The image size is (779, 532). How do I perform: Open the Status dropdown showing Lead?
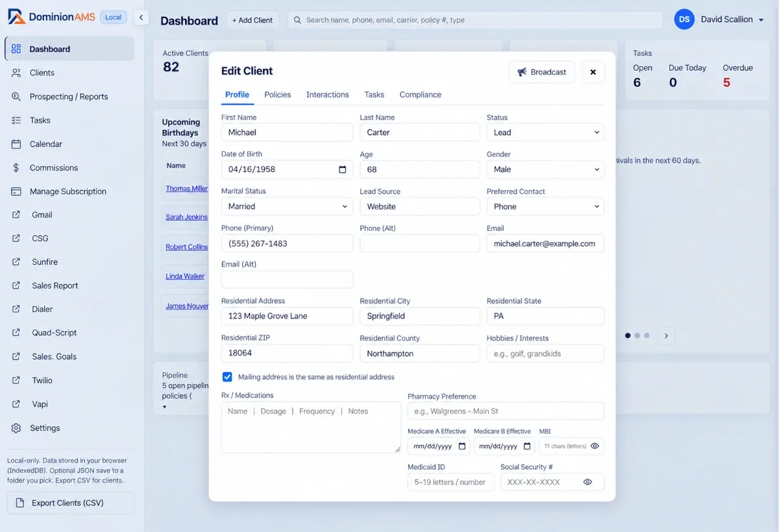point(545,132)
